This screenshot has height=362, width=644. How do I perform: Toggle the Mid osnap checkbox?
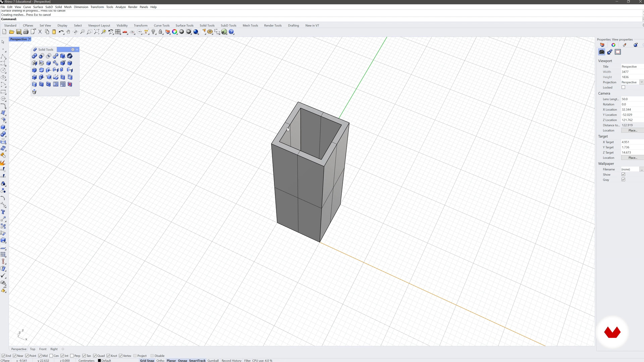click(40, 356)
